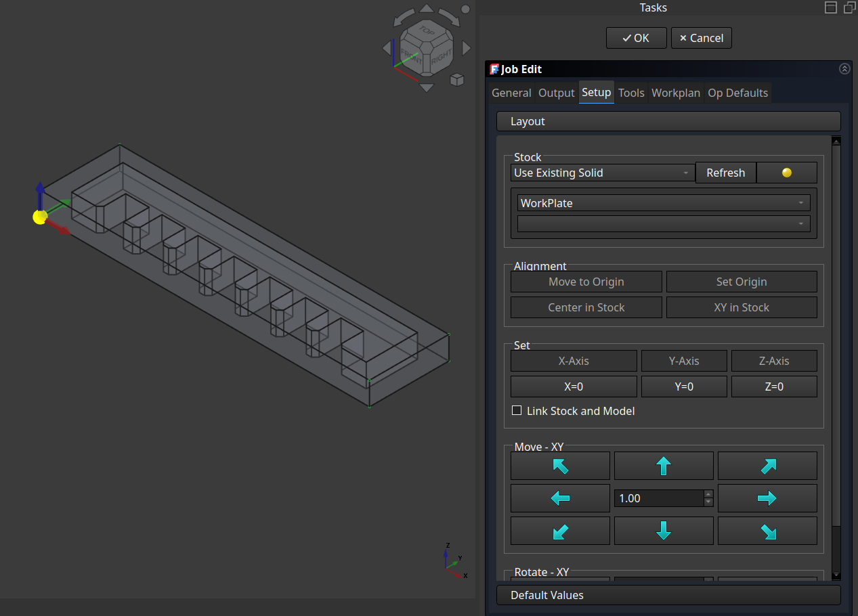
Task: Move model up-left with diagonal arrow
Action: (x=560, y=466)
